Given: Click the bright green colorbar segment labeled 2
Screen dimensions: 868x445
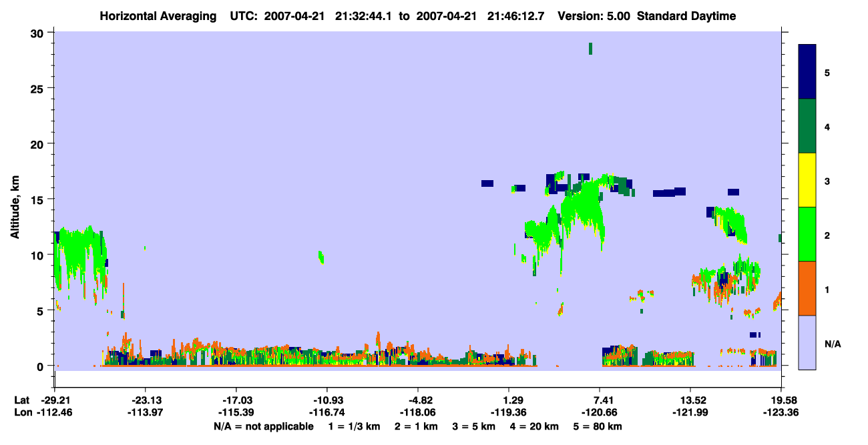Looking at the screenshot, I should click(x=807, y=234).
